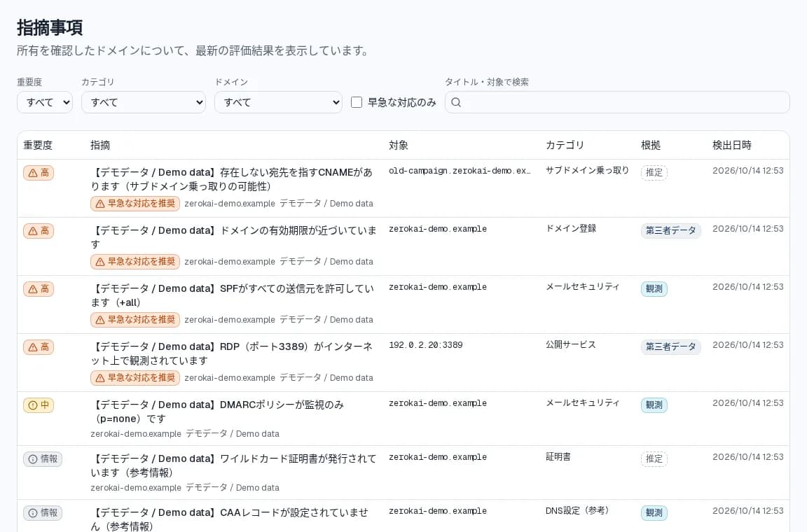Click 早急な対応を推奨 tag in CNAME row
Image resolution: width=807 pixels, height=532 pixels.
tap(135, 204)
